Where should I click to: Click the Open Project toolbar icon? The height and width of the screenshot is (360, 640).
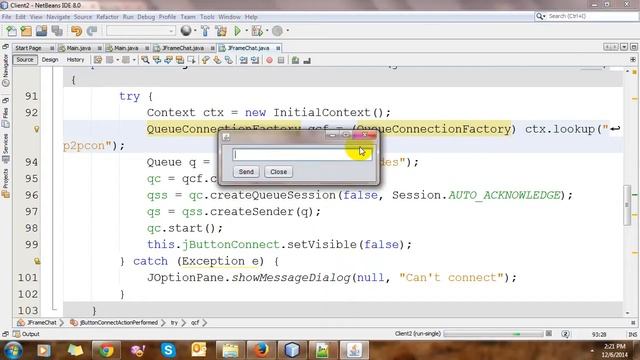click(42, 31)
